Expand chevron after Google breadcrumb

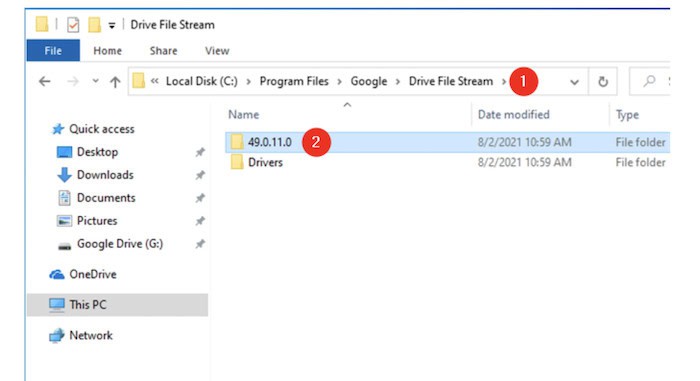coord(397,82)
